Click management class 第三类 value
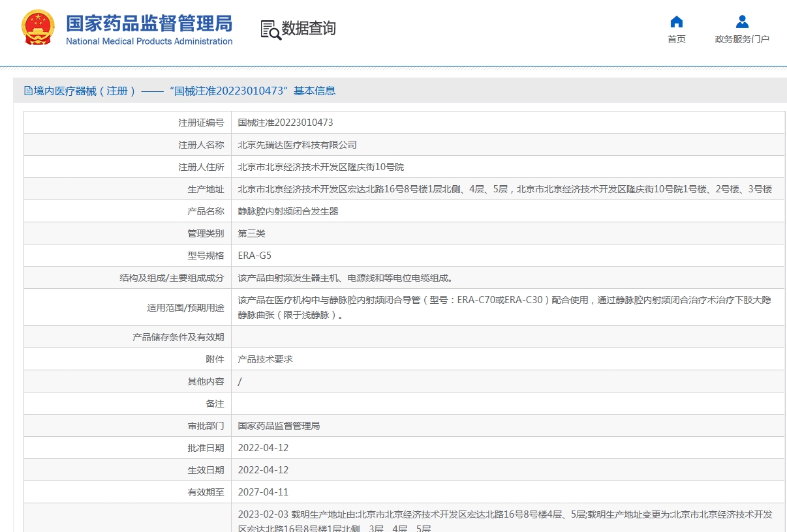Image resolution: width=787 pixels, height=532 pixels. [251, 233]
